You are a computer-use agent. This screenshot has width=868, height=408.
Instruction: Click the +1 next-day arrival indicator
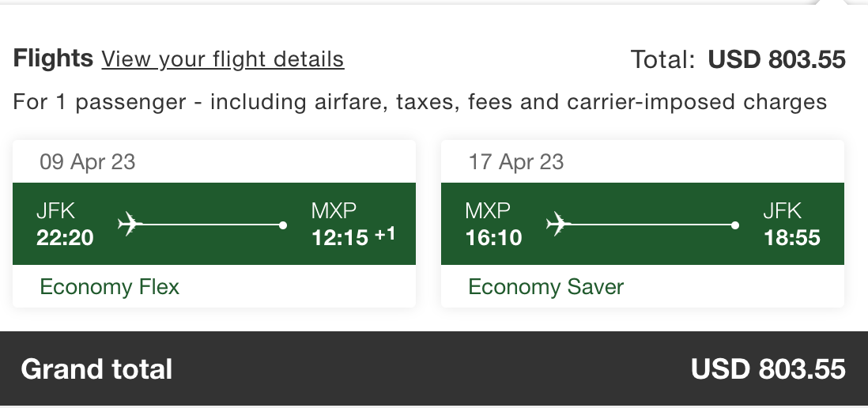[x=384, y=236]
